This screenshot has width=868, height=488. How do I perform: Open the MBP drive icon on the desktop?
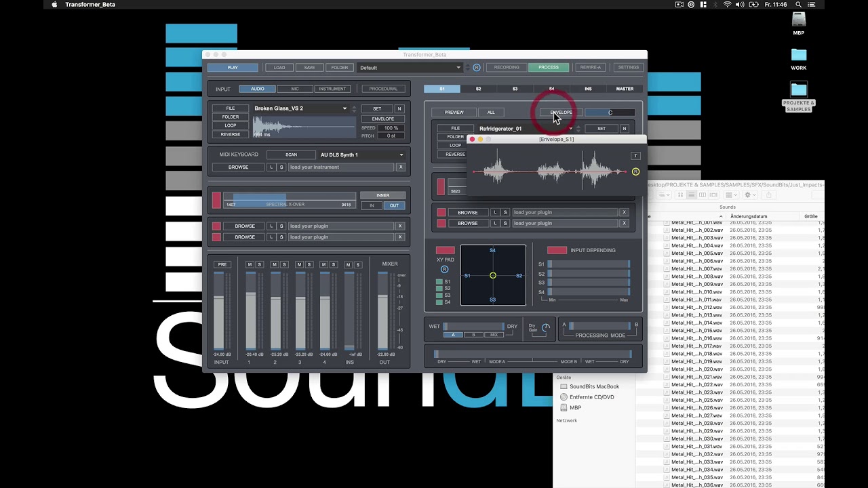pos(799,20)
